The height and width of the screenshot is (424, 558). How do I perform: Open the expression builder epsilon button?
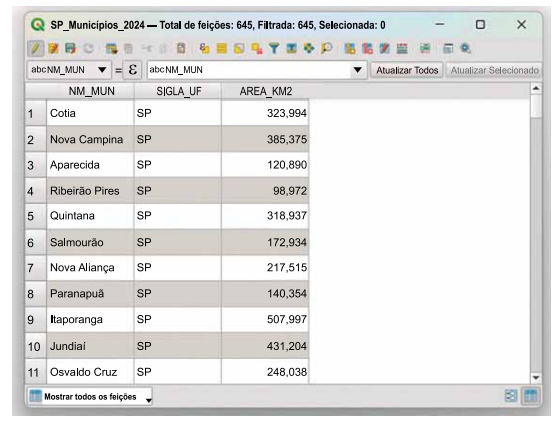(132, 70)
